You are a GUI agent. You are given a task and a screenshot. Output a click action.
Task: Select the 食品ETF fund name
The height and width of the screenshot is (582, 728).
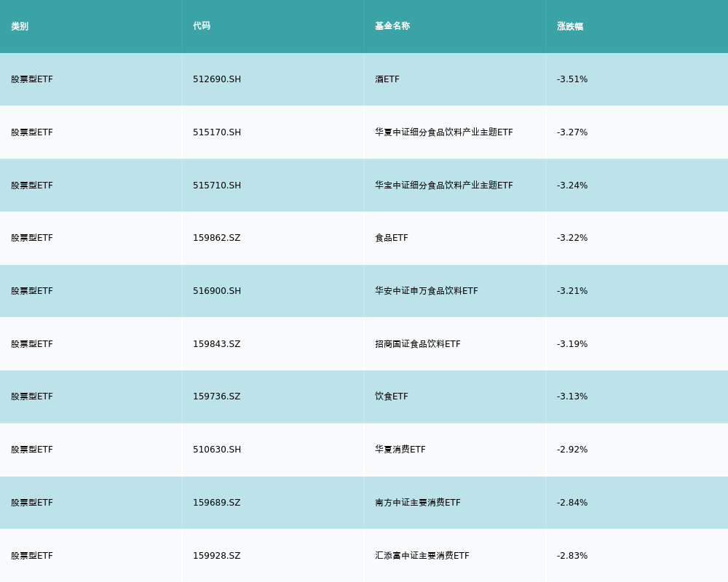392,238
